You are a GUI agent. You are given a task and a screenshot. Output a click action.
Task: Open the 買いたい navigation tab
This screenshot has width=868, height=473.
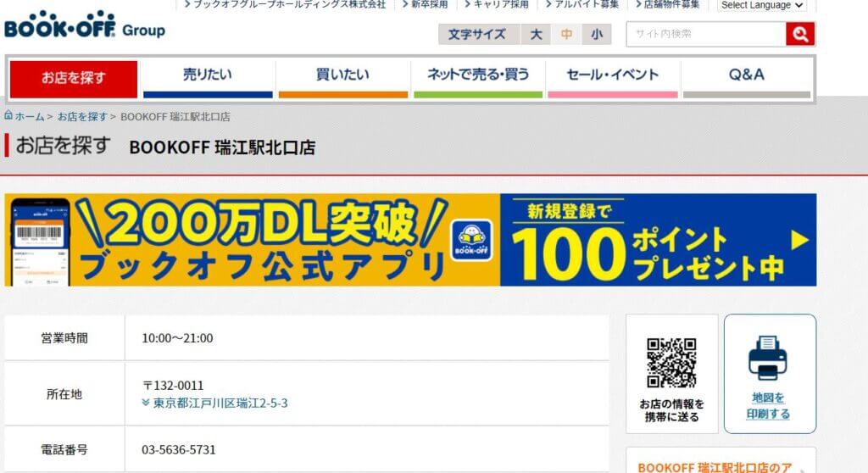[x=342, y=78]
